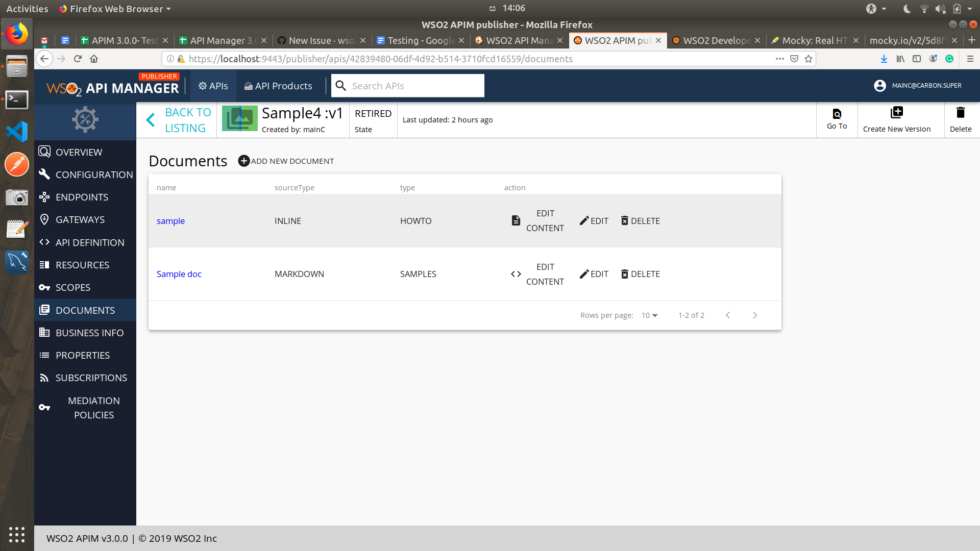Screen dimensions: 980x551
Task: Open the Subscriptions feed icon
Action: (44, 378)
